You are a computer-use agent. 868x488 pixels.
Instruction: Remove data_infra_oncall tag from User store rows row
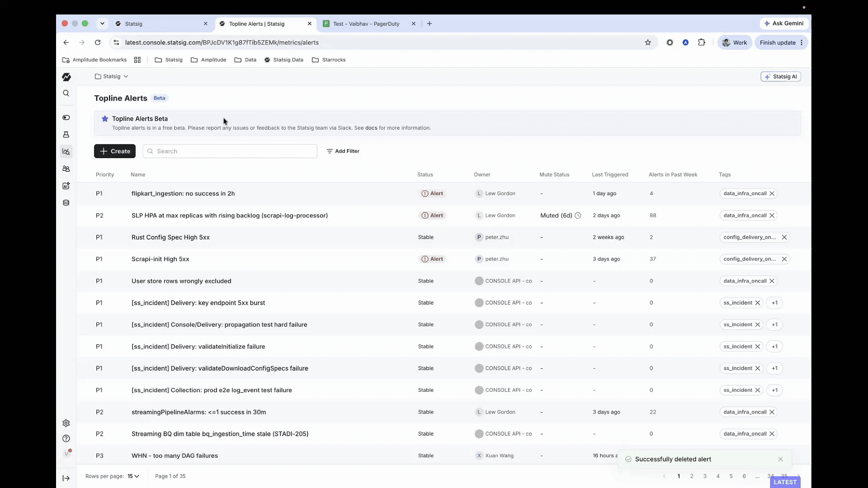[x=772, y=281]
